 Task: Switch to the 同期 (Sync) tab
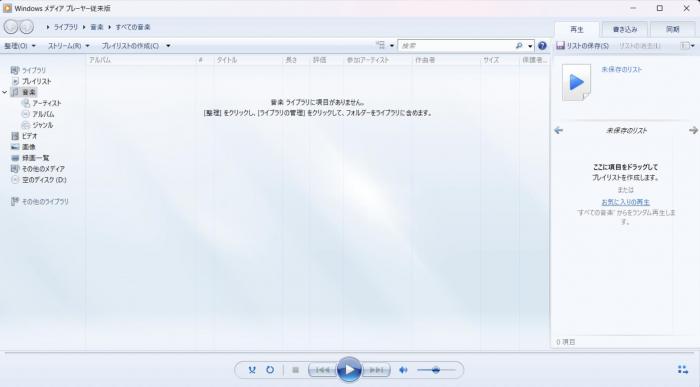672,29
